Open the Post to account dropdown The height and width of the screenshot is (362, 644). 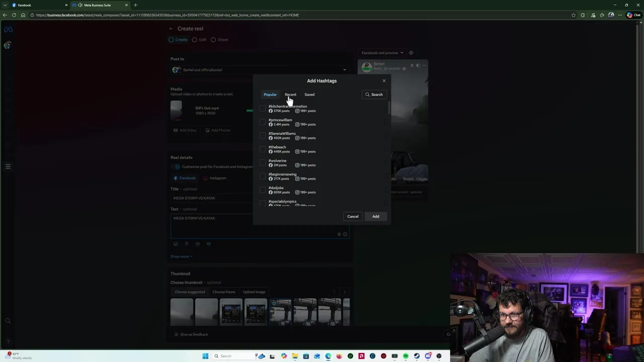[x=259, y=70]
